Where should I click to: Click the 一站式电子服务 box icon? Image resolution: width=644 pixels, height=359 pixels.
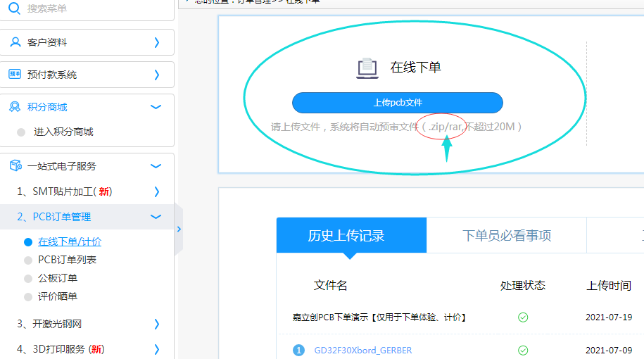[x=15, y=166]
